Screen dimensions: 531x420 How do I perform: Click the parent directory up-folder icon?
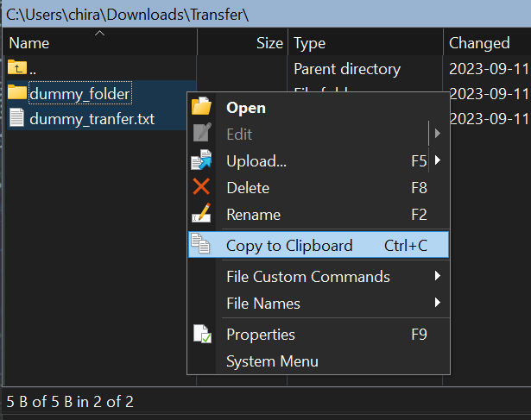pos(17,68)
